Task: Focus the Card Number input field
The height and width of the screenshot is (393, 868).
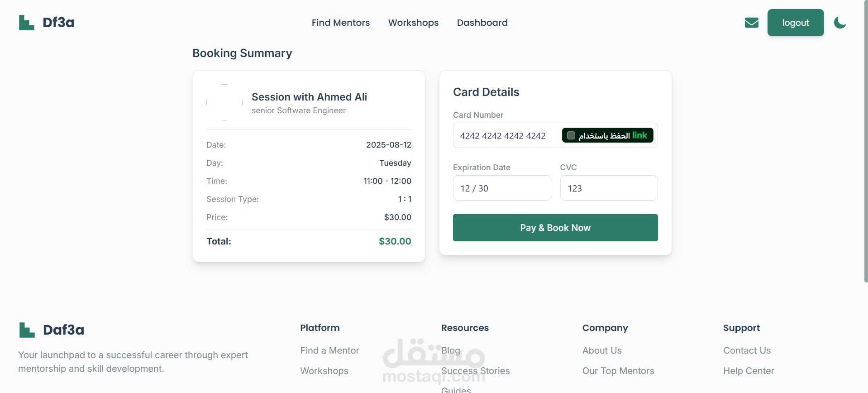Action: (505, 136)
